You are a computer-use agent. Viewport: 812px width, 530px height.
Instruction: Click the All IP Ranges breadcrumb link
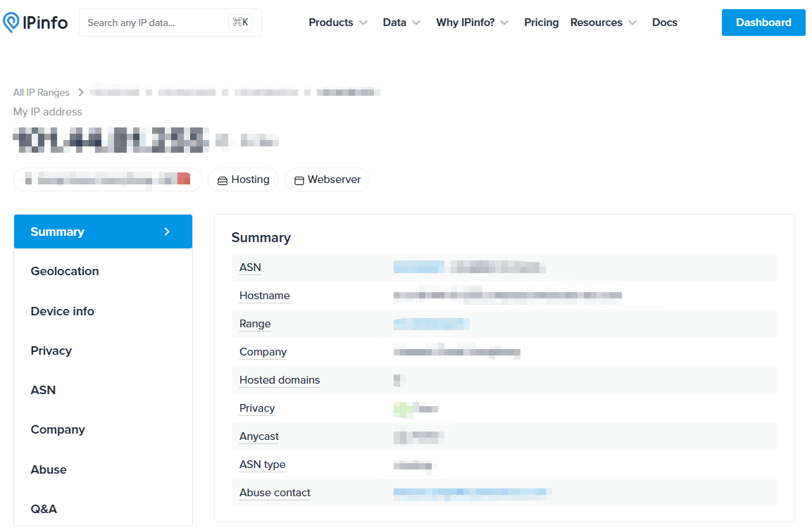(x=42, y=92)
